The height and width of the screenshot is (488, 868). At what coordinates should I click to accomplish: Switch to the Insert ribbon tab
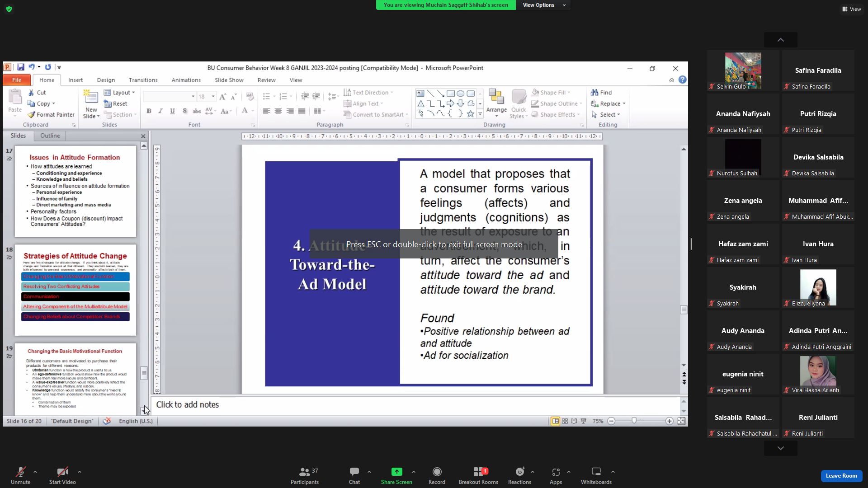click(x=75, y=80)
